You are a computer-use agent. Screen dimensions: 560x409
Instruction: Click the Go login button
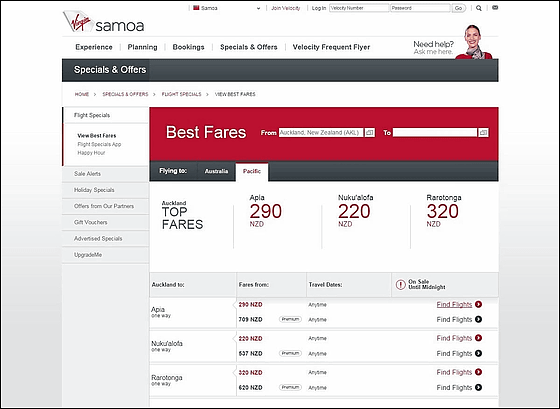(x=458, y=8)
